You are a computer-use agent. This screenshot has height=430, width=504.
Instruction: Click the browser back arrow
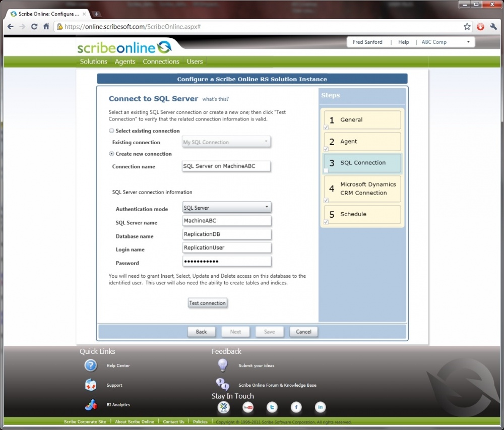pos(10,27)
